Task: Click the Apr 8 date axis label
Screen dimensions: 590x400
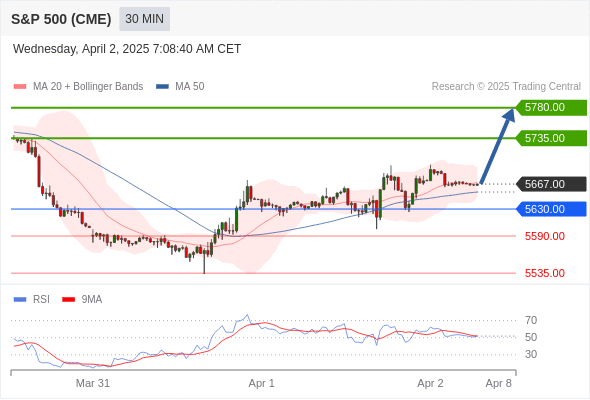Action: (499, 383)
